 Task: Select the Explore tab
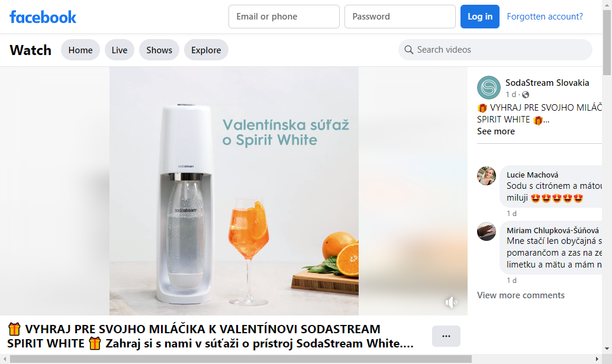[206, 50]
